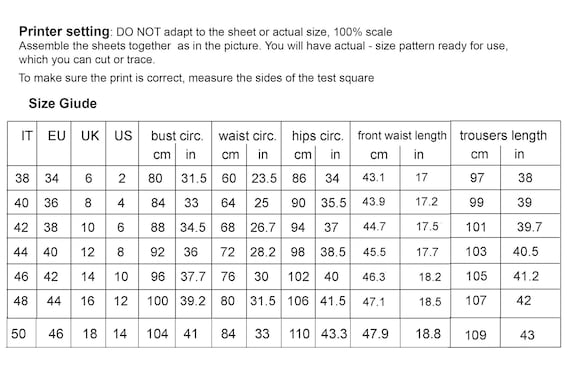
Task: Select the US column header cell
Action: coord(122,143)
